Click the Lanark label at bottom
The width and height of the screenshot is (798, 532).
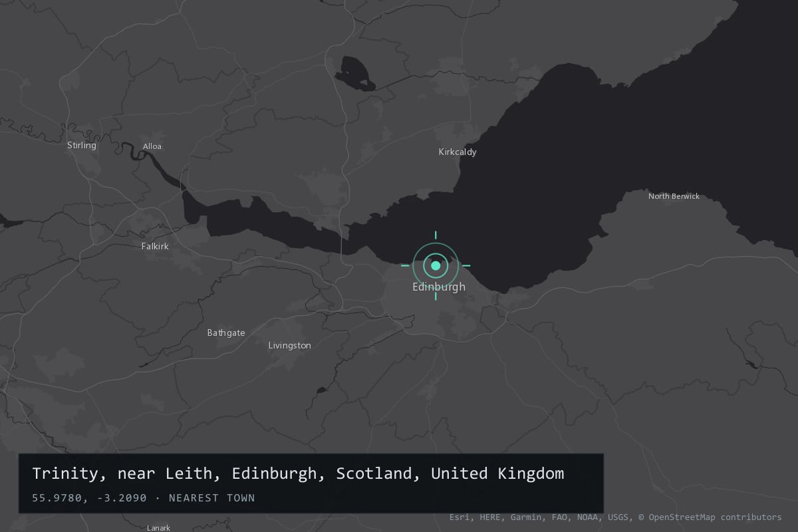tap(158, 528)
